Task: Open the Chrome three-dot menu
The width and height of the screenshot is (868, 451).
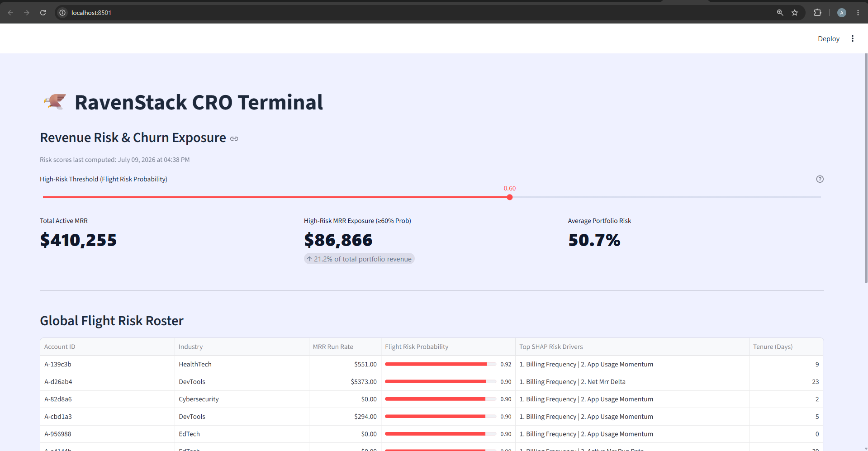Action: point(858,13)
